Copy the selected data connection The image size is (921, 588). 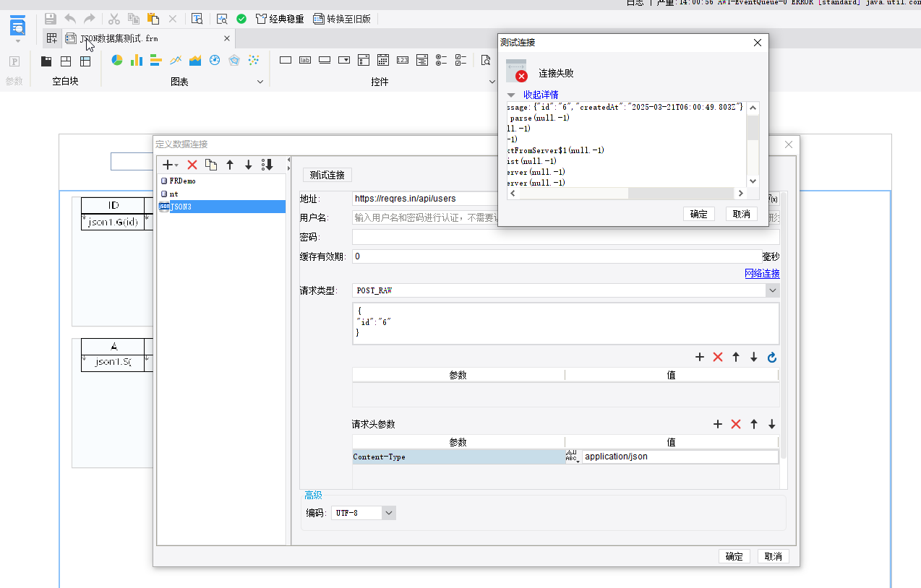(211, 165)
